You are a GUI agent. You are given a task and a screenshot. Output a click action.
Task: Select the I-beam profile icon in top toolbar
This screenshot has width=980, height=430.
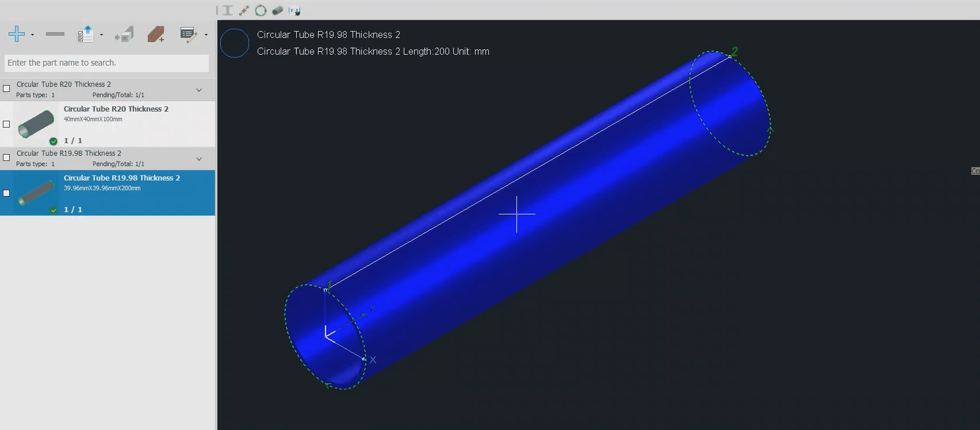coord(228,10)
